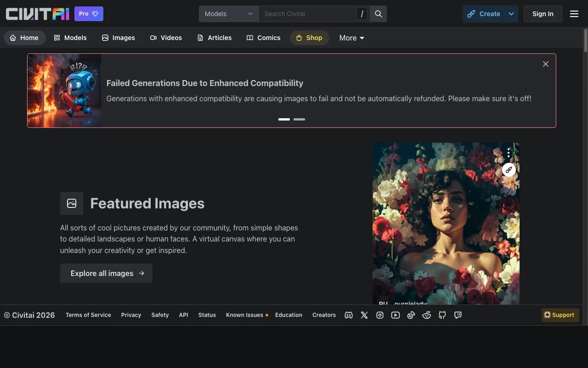
Task: Open the Models search category dropdown
Action: pos(229,14)
